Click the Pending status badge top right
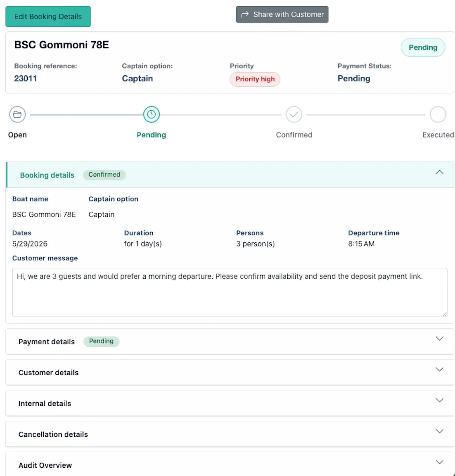 pyautogui.click(x=423, y=47)
